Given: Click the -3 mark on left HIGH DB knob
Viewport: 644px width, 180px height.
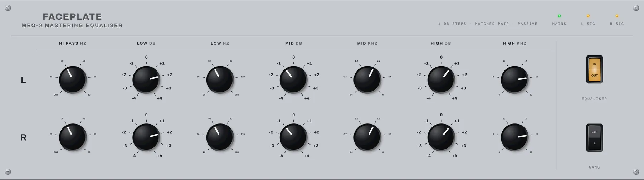Looking at the screenshot, I should pyautogui.click(x=420, y=88).
